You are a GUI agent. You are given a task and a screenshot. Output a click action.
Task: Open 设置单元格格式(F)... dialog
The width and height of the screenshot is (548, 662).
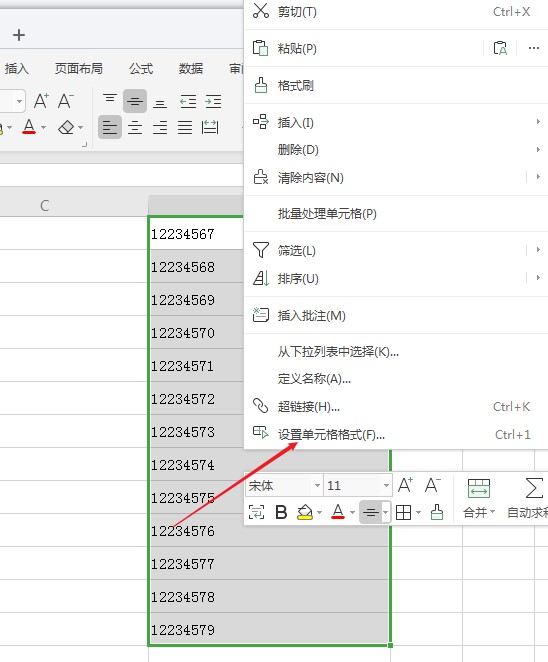coord(396,434)
